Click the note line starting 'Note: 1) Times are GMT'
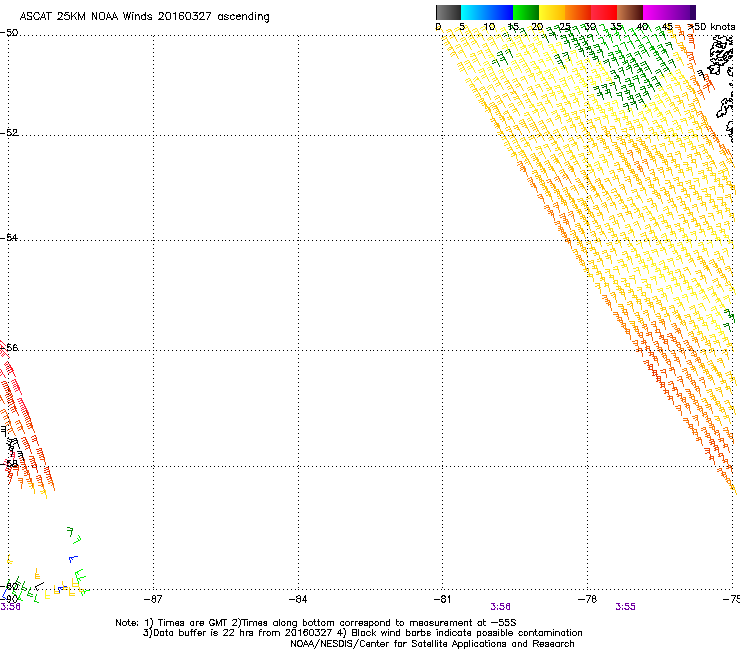 tap(316, 623)
